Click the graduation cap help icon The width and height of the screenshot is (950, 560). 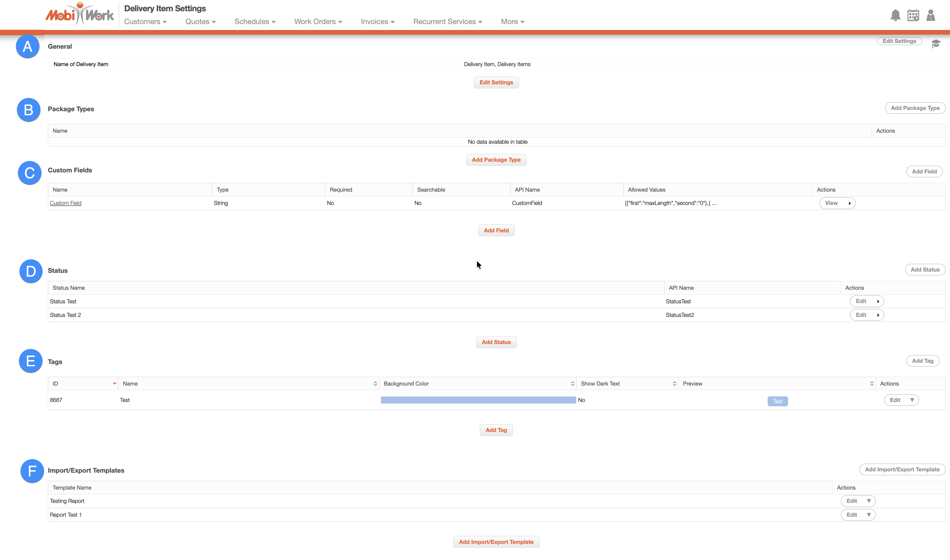point(936,44)
